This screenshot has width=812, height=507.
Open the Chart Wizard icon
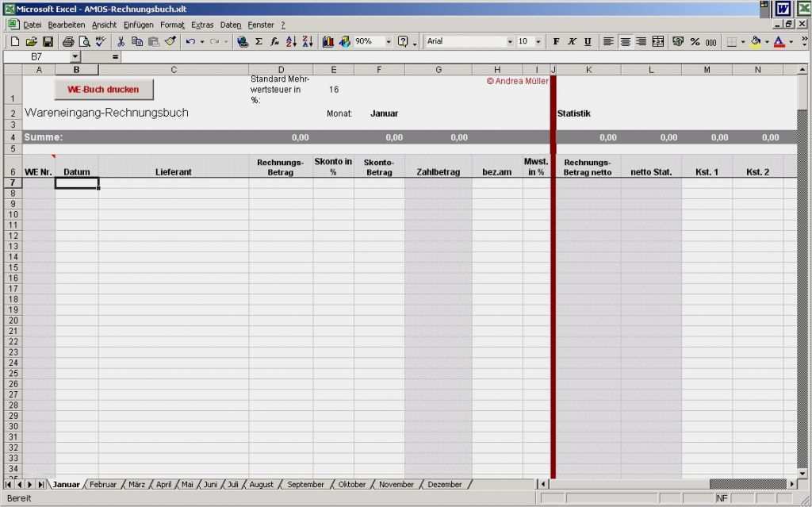[x=328, y=41]
